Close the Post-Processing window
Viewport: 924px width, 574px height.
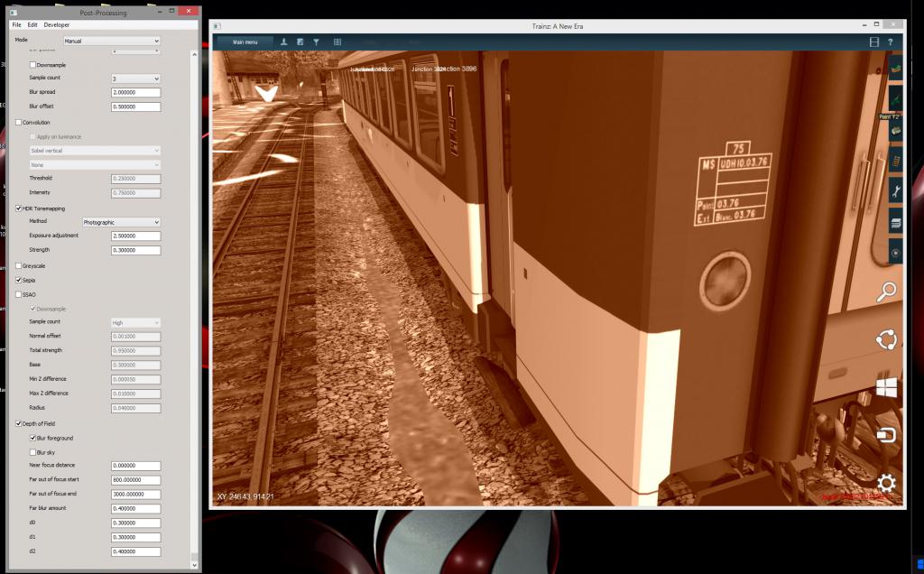pyautogui.click(x=188, y=11)
